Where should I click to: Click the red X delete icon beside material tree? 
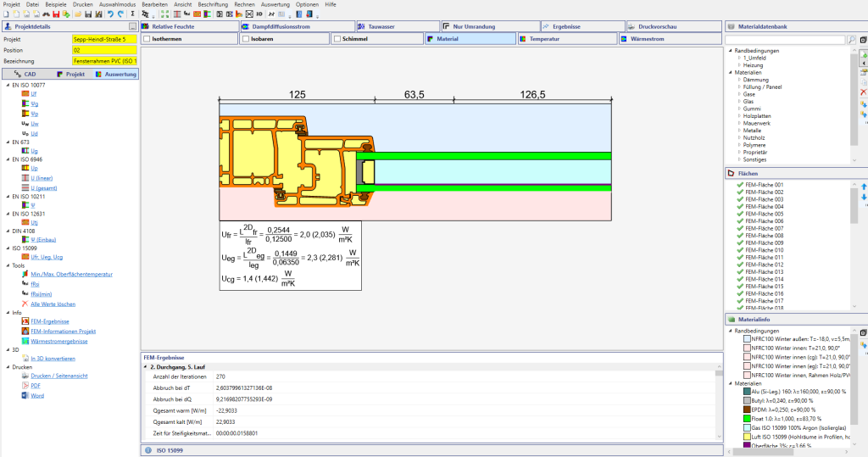(x=864, y=92)
